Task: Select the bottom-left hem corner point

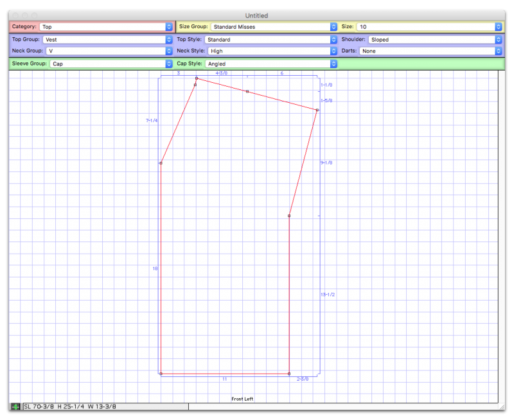Action: [x=161, y=374]
